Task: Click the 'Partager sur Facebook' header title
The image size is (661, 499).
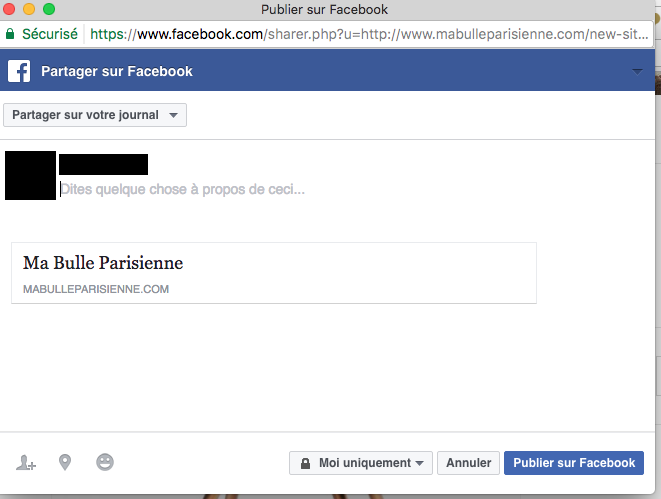Action: (x=117, y=71)
